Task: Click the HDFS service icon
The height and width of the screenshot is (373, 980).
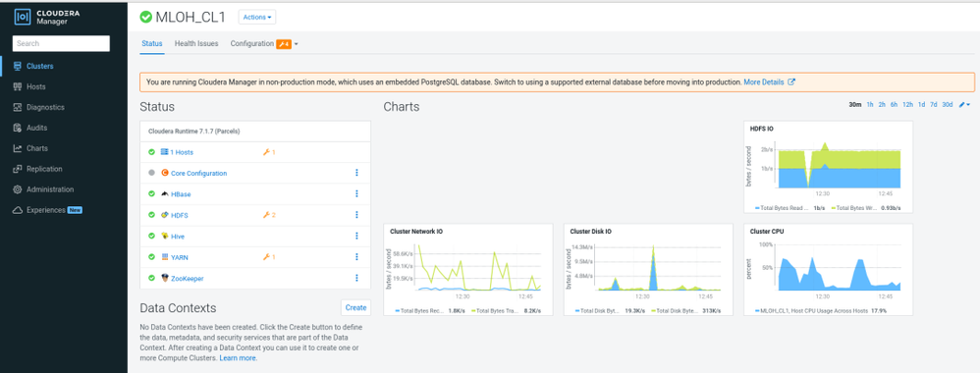Action: coord(165,215)
